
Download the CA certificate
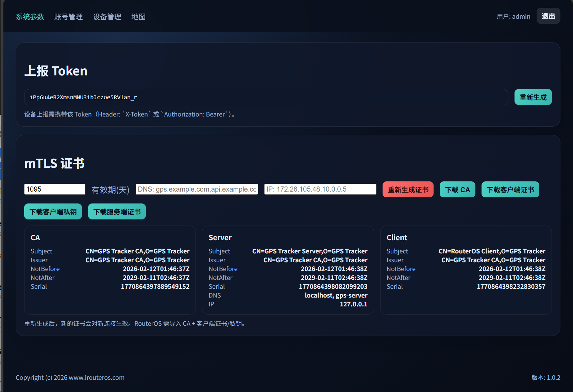457,190
